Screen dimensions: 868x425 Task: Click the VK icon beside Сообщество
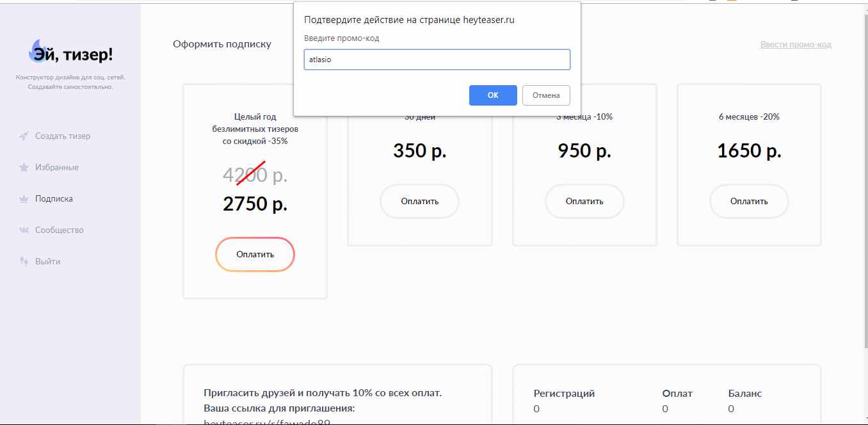coord(24,230)
